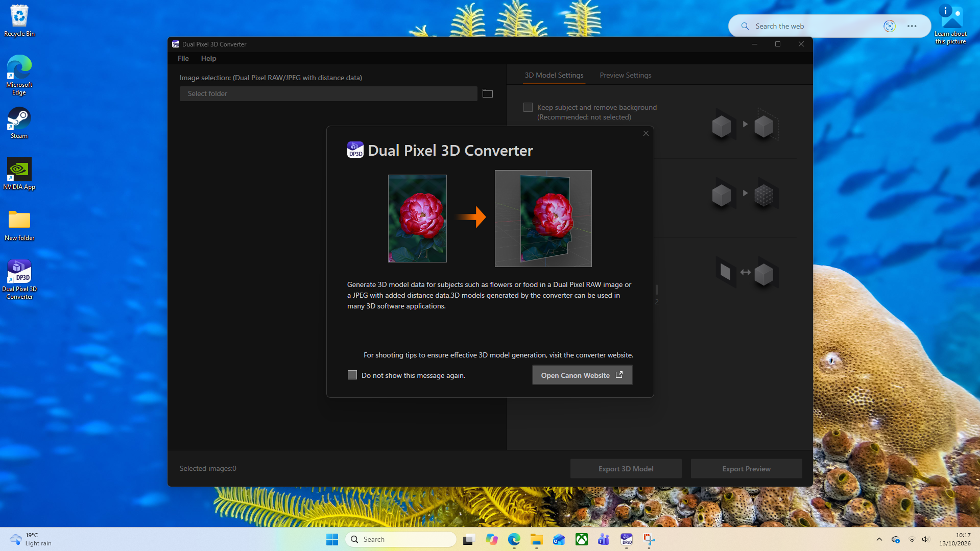Click the Export Preview button
The image size is (980, 551).
pos(747,469)
